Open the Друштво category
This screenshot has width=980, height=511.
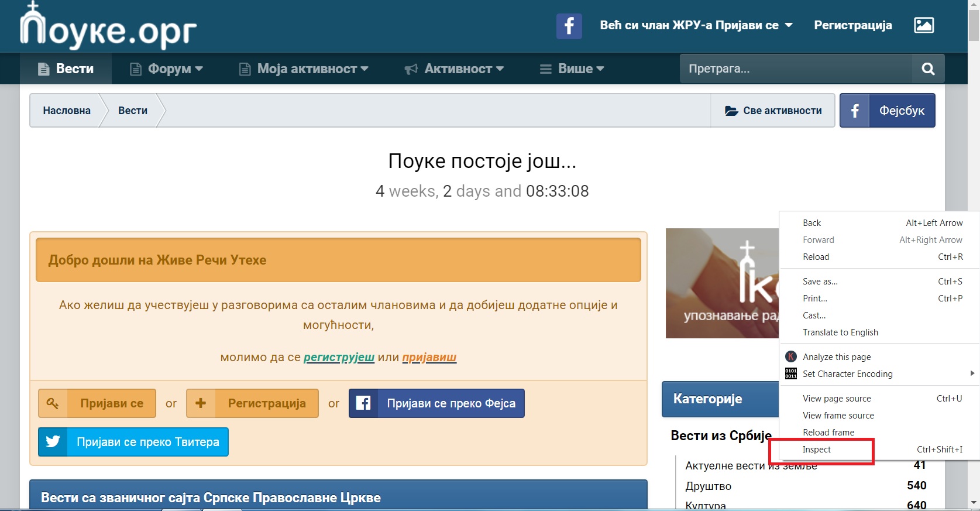point(709,486)
